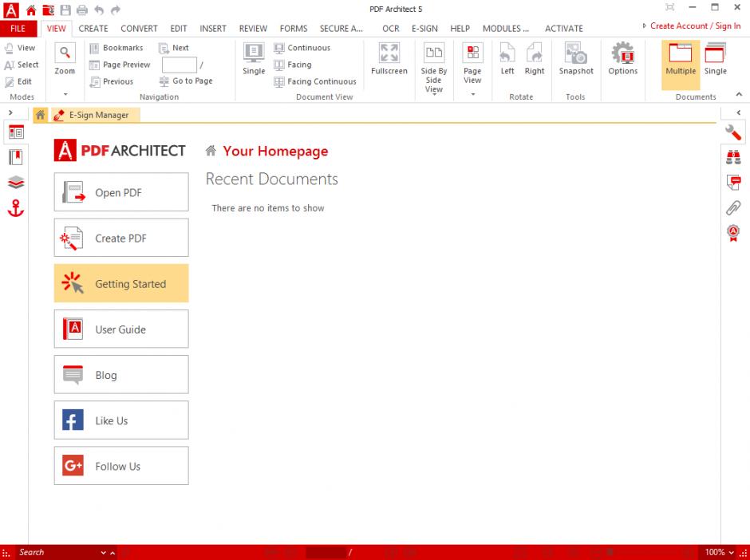This screenshot has width=750, height=560.
Task: Switch to the E-Sign Manager tab
Action: click(93, 115)
